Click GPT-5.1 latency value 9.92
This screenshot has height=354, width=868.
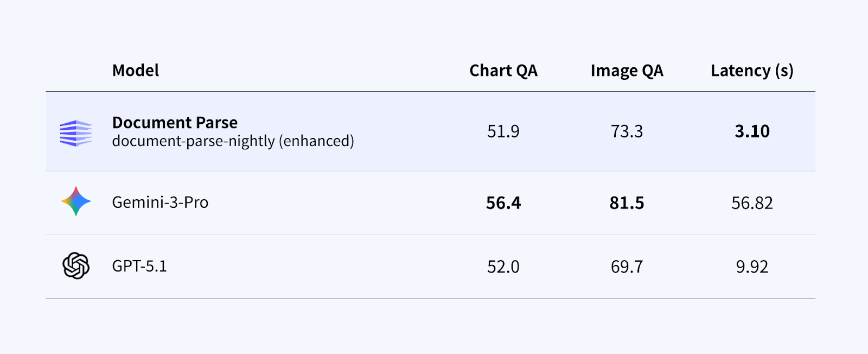752,267
